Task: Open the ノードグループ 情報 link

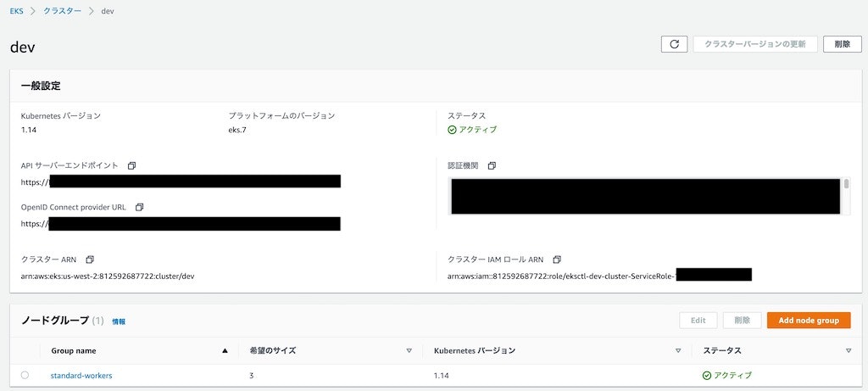Action: coord(119,321)
